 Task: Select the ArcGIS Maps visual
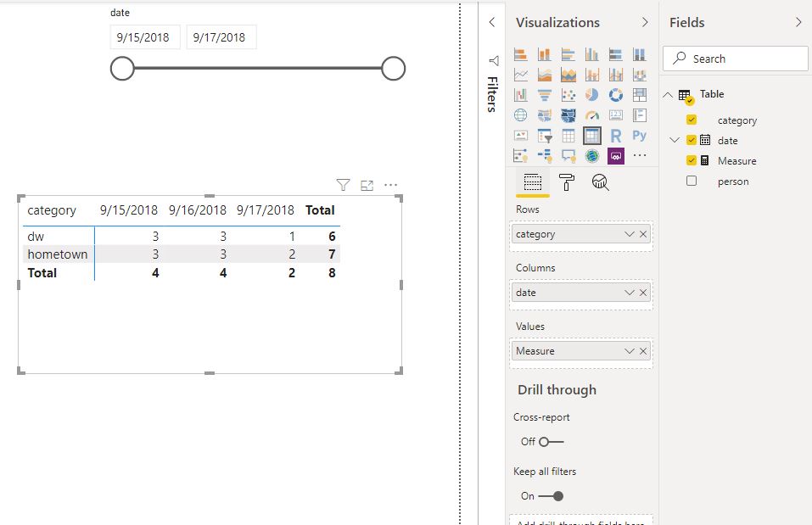(x=592, y=155)
